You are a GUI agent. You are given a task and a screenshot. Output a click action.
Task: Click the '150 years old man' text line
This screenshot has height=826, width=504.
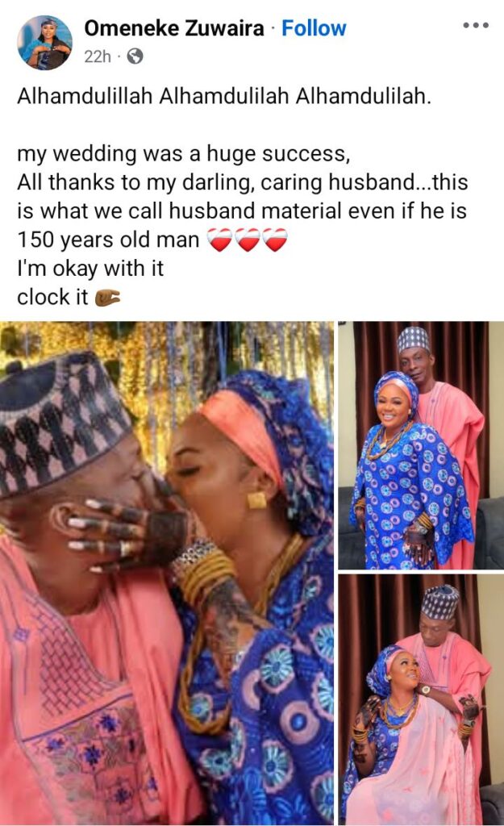click(x=108, y=240)
